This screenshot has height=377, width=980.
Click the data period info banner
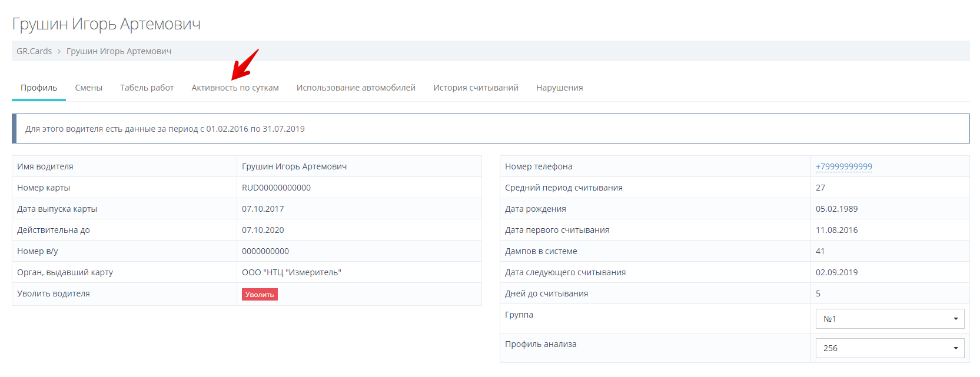pos(490,129)
